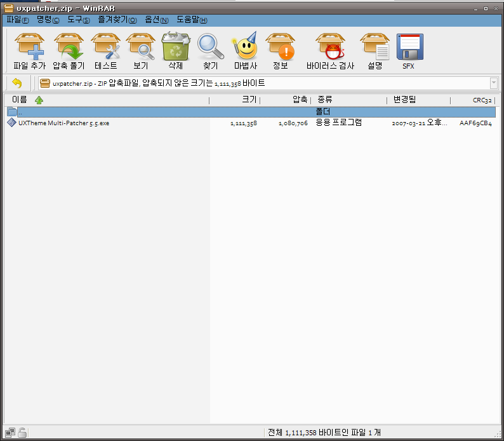Click the 폴더 type text in parent row
This screenshot has width=504, height=441.
click(x=322, y=112)
